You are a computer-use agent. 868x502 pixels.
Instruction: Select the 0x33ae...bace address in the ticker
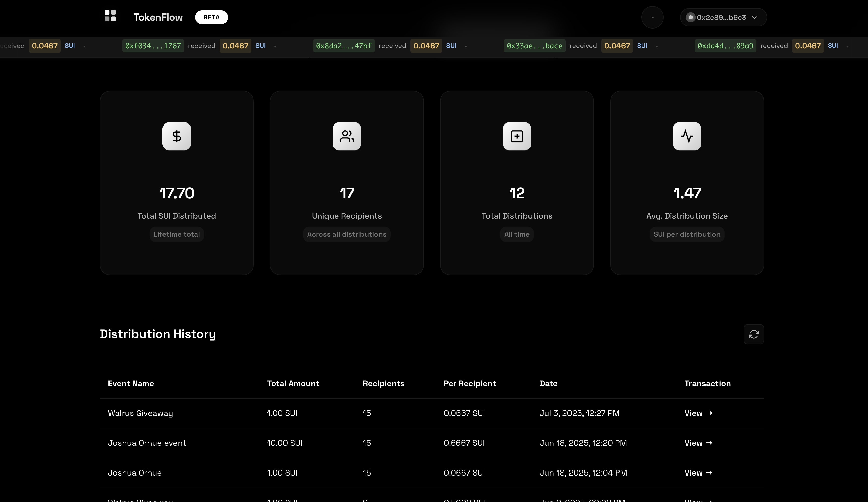click(534, 46)
